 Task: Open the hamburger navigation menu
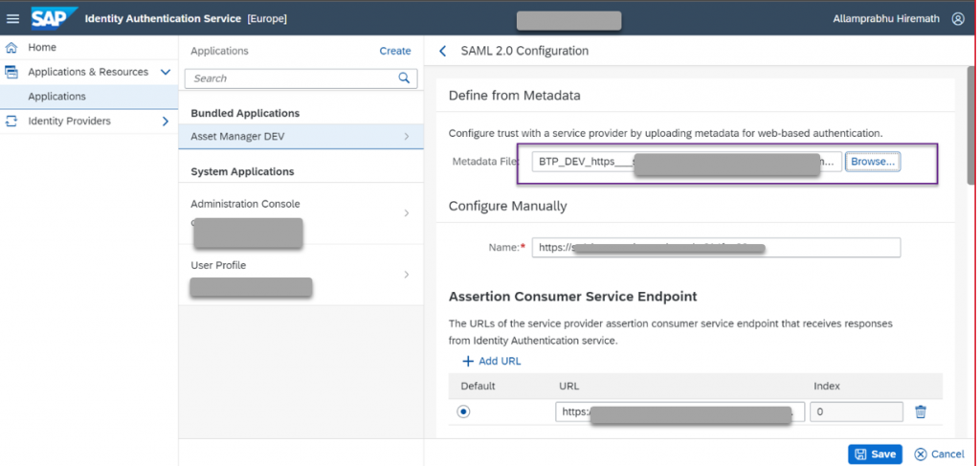12,19
